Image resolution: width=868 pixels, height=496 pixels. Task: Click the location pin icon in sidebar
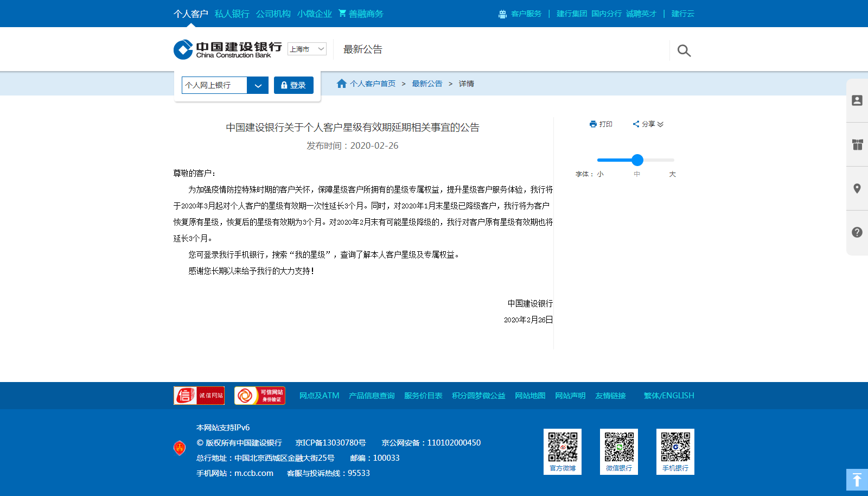click(857, 188)
